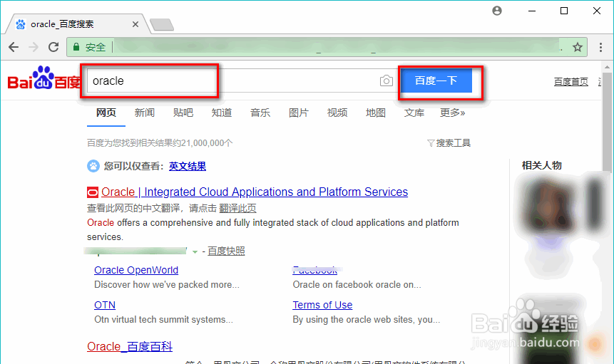The width and height of the screenshot is (614, 364).
Task: Go back with the browser back arrow
Action: 14,47
